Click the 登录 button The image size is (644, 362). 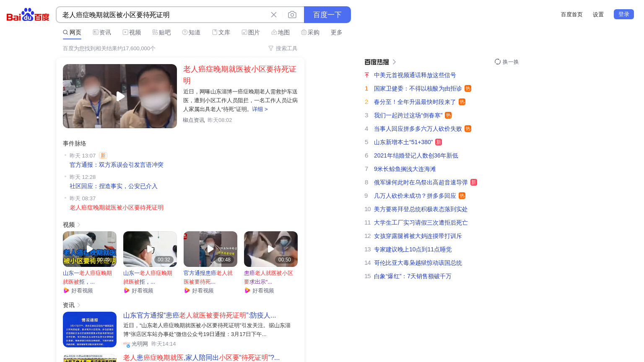click(624, 14)
